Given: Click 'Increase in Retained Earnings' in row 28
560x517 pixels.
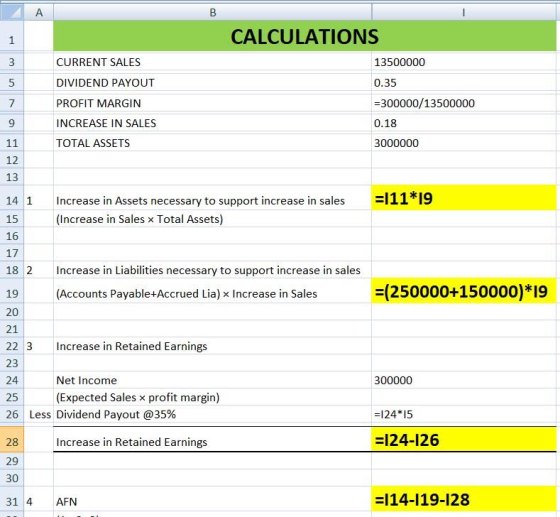Looking at the screenshot, I should point(212,440).
